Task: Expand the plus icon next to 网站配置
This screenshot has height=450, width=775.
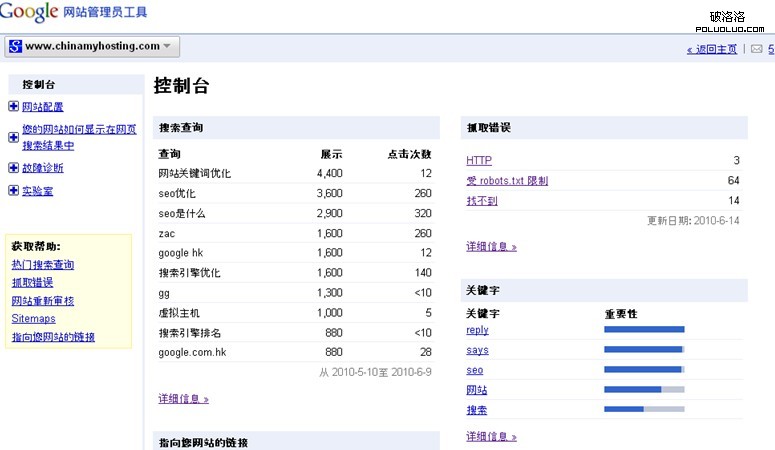Action: point(13,107)
